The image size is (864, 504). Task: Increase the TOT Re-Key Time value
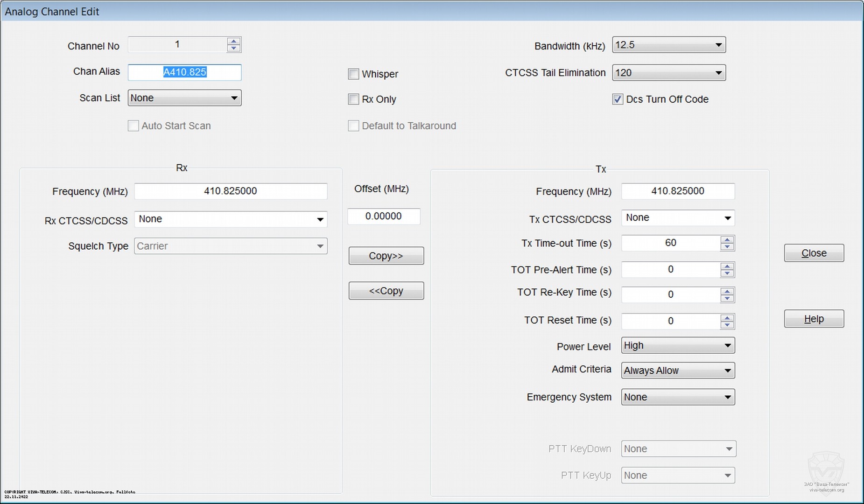tap(727, 291)
